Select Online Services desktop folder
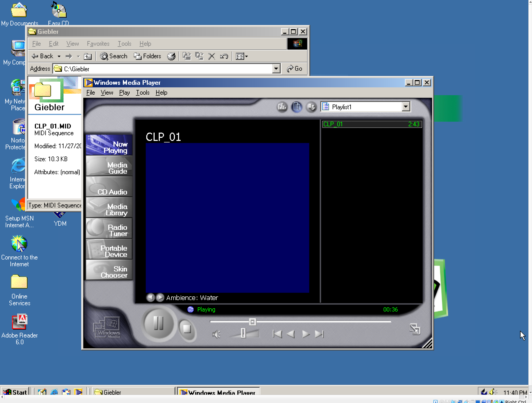Viewport: 532px width, 403px height. click(19, 290)
